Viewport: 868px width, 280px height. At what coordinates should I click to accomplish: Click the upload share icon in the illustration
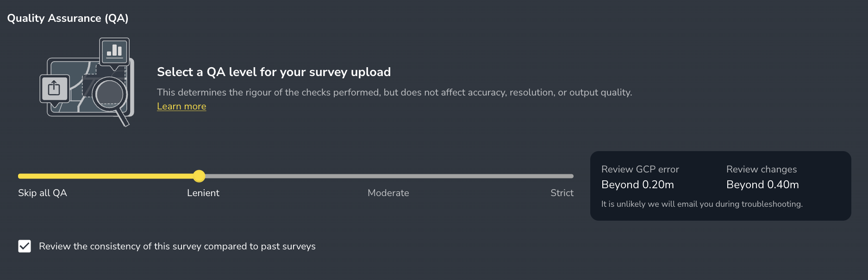pos(54,88)
